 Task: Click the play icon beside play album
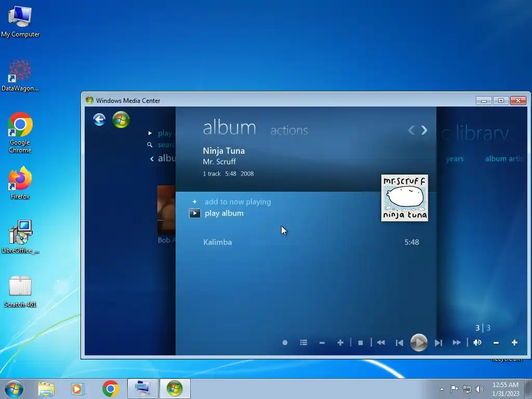[195, 213]
